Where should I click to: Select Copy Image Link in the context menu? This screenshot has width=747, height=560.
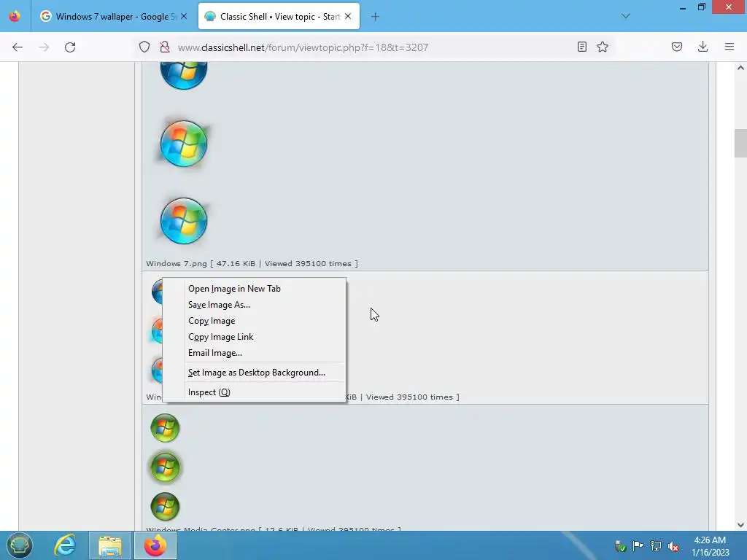255,337
